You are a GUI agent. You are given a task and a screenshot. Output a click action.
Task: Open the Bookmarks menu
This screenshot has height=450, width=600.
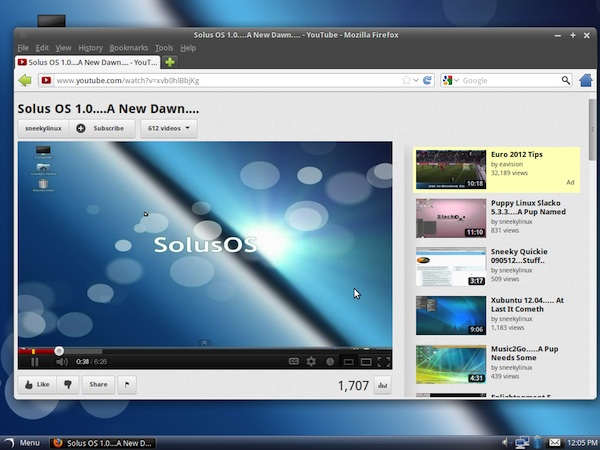tap(129, 48)
